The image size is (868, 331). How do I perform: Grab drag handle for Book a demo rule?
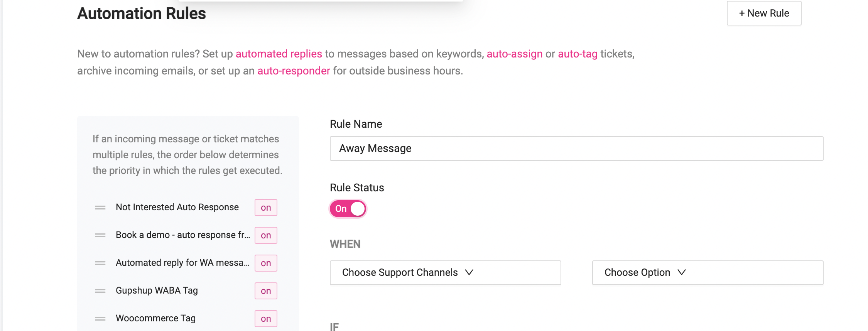tap(100, 235)
